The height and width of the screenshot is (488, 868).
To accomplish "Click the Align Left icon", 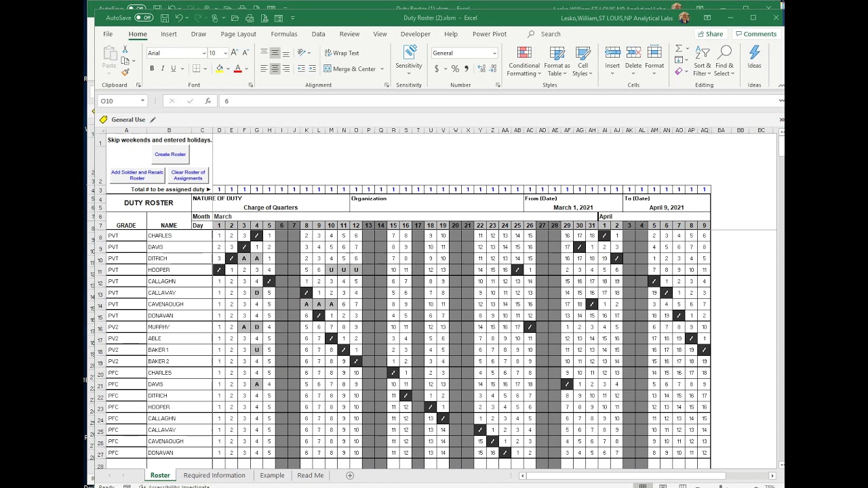I will click(264, 68).
